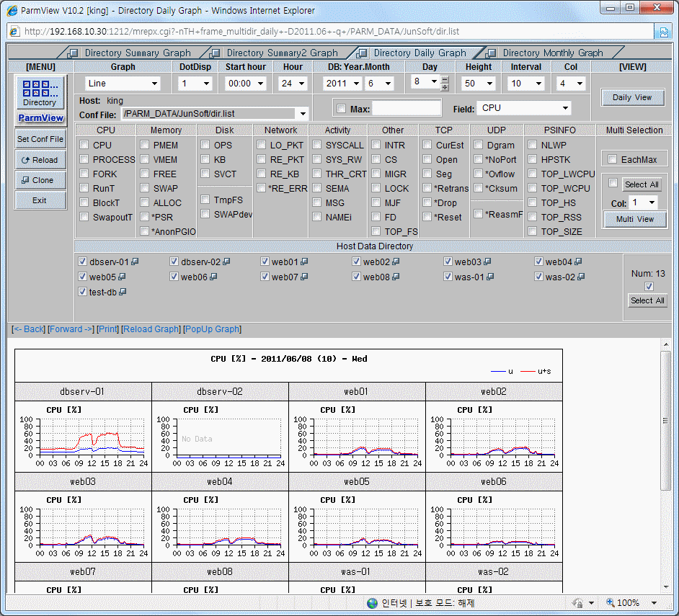Uncheck the dbserv-01 host checkbox
679x616 pixels.
coord(82,261)
